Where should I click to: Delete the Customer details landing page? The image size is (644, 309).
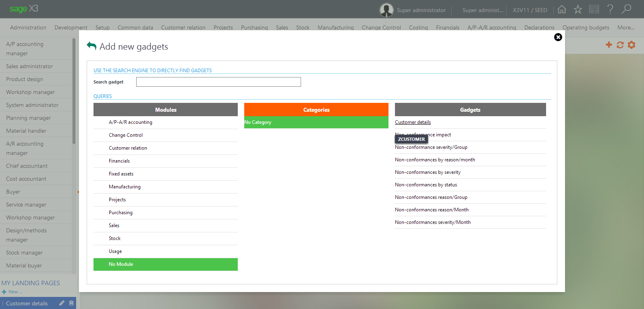coord(71,303)
